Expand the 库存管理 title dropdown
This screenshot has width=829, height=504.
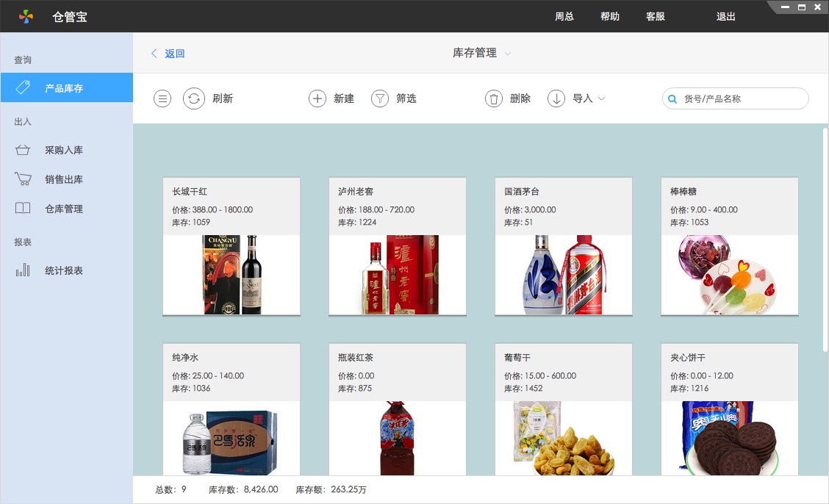(508, 54)
